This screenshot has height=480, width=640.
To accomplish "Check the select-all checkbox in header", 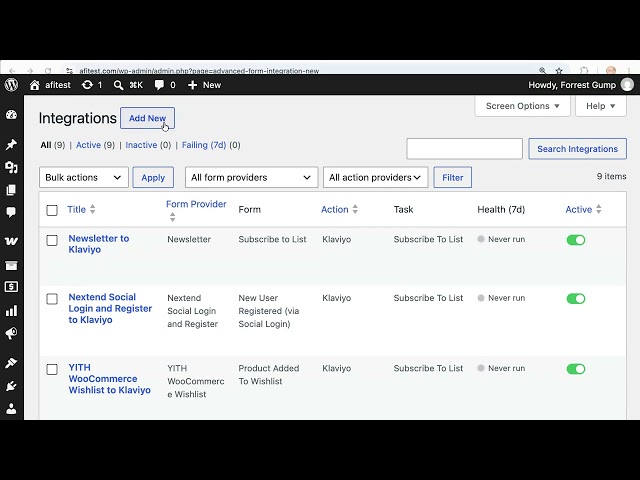I will [x=52, y=210].
